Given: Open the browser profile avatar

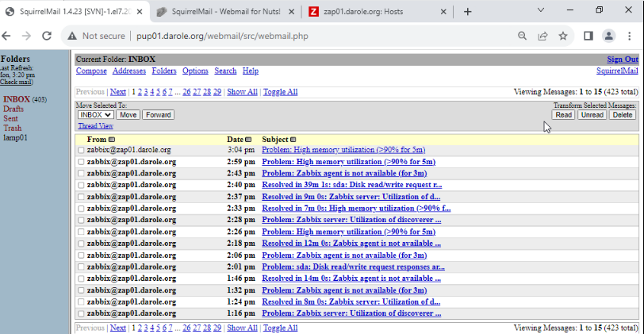Looking at the screenshot, I should point(608,36).
